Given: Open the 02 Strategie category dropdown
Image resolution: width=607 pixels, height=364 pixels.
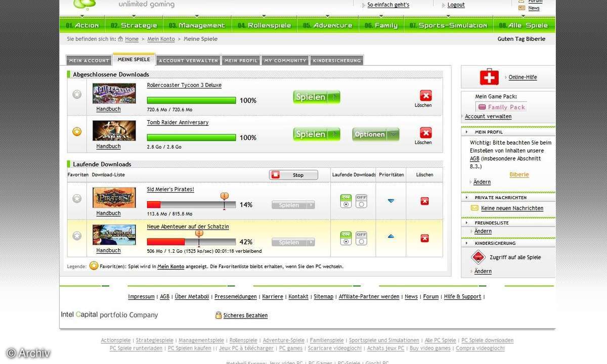Looking at the screenshot, I should pyautogui.click(x=134, y=25).
